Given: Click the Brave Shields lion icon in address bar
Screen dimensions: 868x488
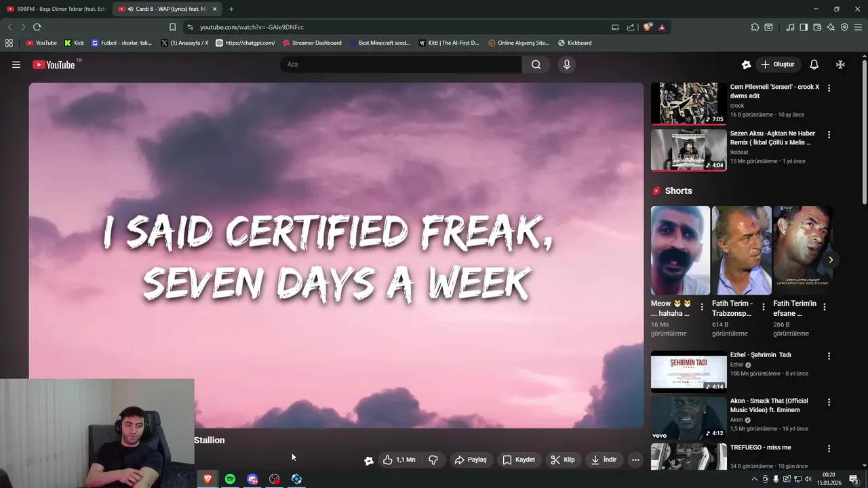Looking at the screenshot, I should [x=648, y=27].
